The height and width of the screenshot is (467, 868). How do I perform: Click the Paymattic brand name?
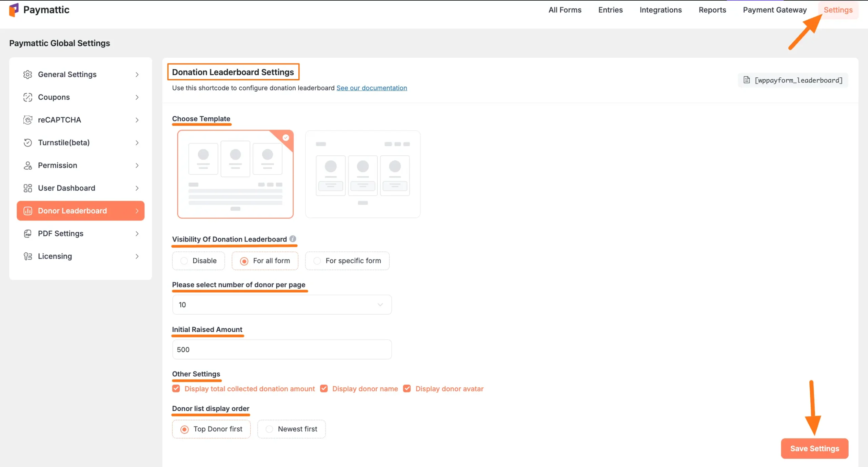click(x=46, y=10)
